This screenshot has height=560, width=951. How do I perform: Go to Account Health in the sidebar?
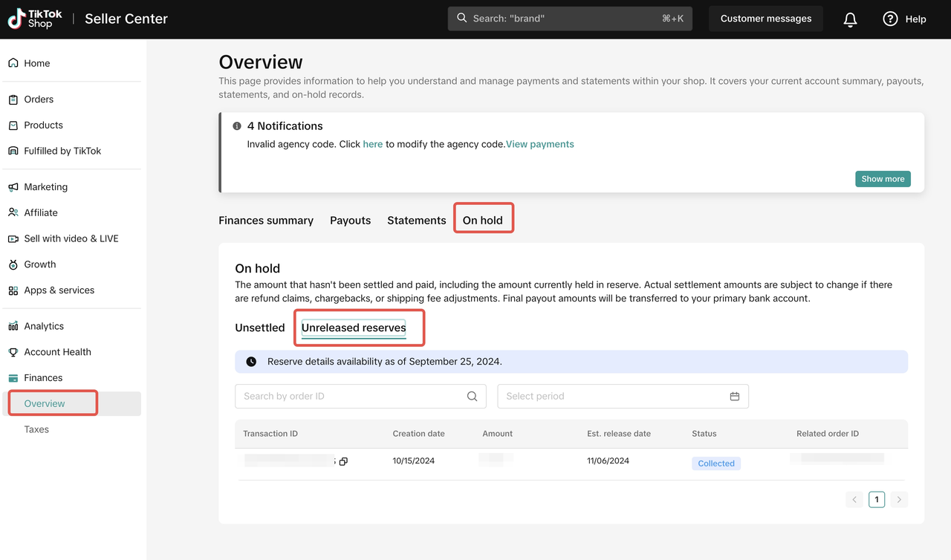point(57,352)
